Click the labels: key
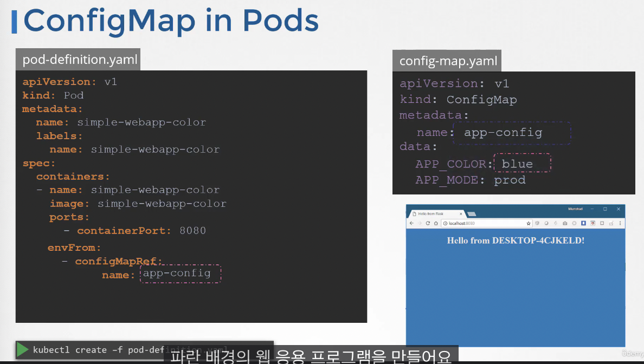 (59, 136)
